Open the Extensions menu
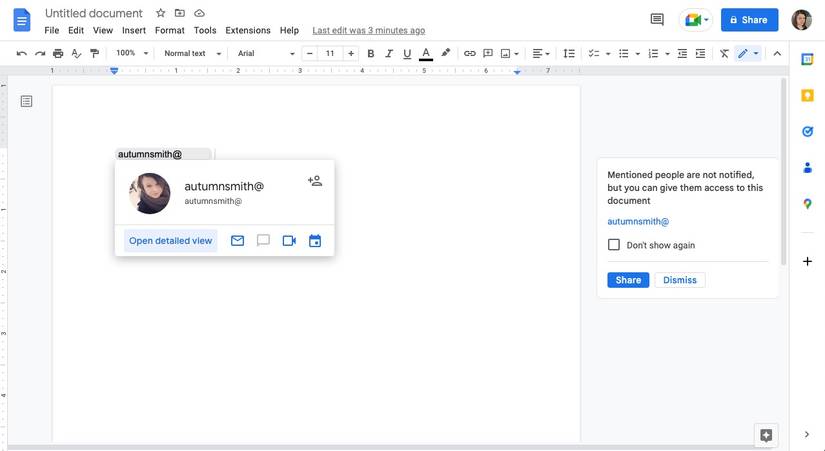Screen dimensions: 825x451 (x=248, y=31)
